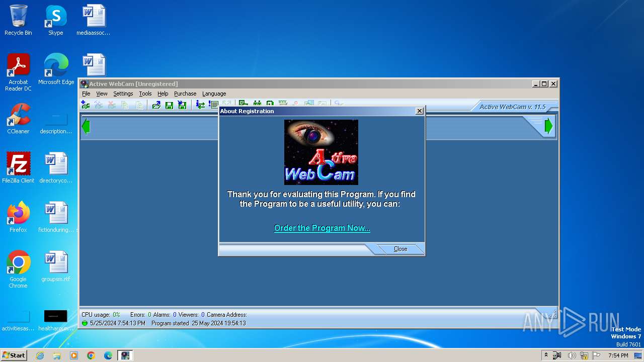
Task: Click the Active WebCam v. 11.5 label
Action: click(512, 107)
